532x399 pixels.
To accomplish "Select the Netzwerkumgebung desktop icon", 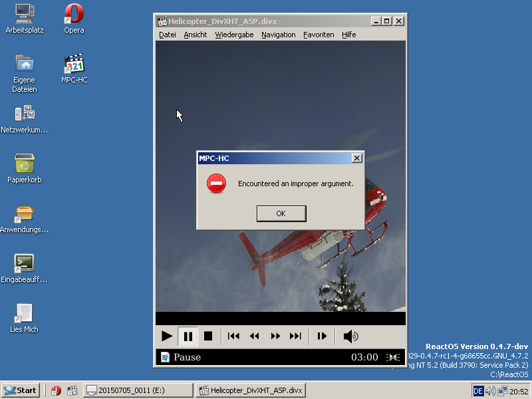I will 25,119.
